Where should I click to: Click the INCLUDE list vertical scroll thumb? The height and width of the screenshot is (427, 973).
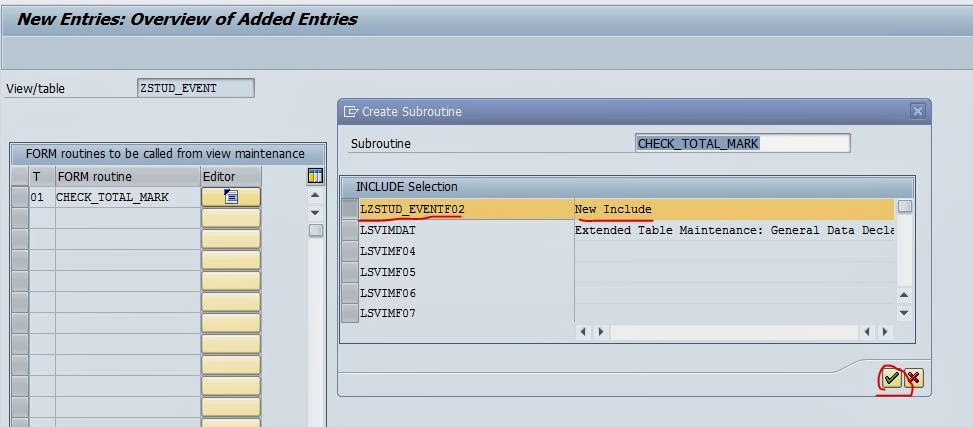[905, 207]
